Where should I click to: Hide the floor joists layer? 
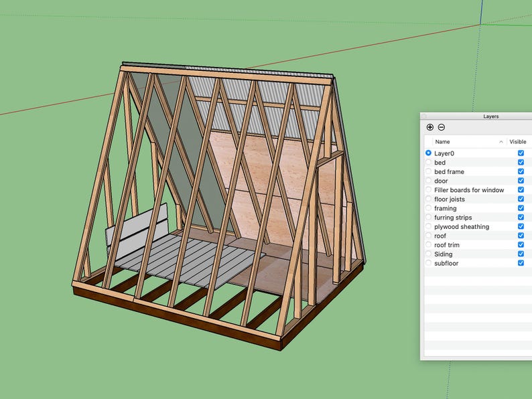[521, 199]
